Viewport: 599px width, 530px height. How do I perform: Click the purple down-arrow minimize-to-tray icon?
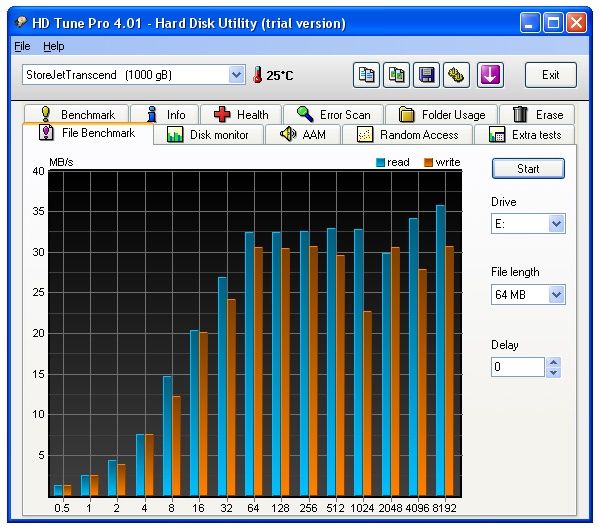pos(490,75)
